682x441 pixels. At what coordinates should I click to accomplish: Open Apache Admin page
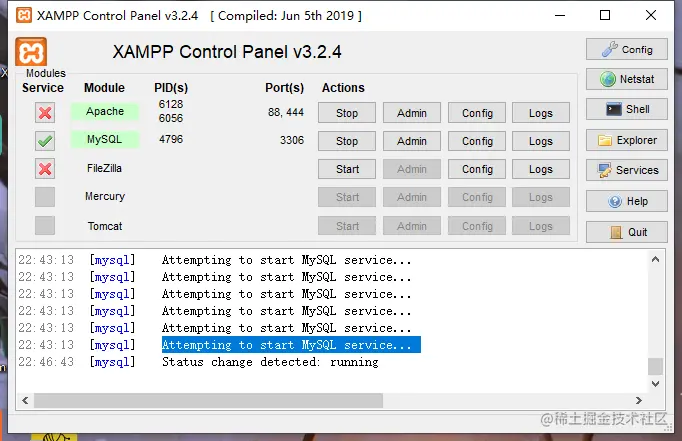[411, 113]
